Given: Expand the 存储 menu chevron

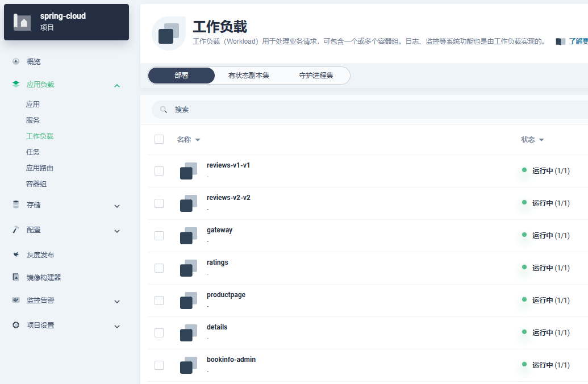Looking at the screenshot, I should tap(117, 206).
